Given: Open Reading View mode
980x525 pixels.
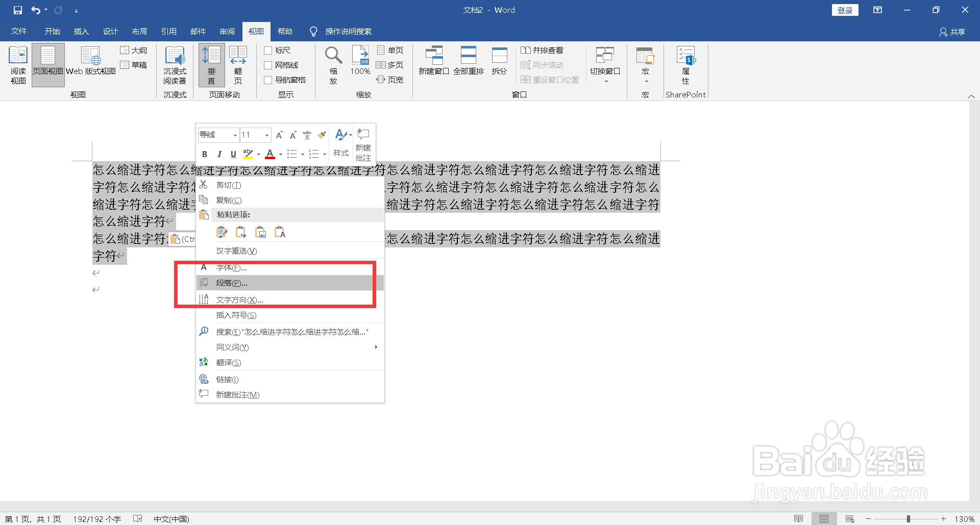Looking at the screenshot, I should tap(18, 65).
